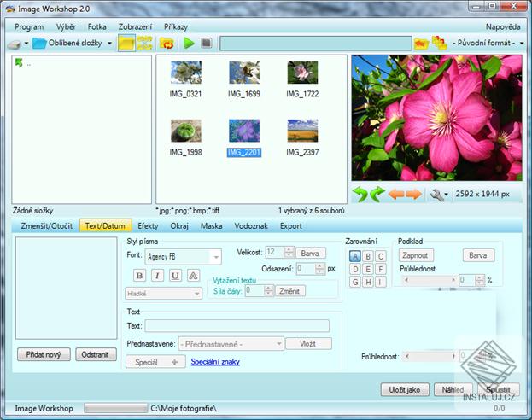Click the text outline 'A' style icon

pyautogui.click(x=193, y=275)
